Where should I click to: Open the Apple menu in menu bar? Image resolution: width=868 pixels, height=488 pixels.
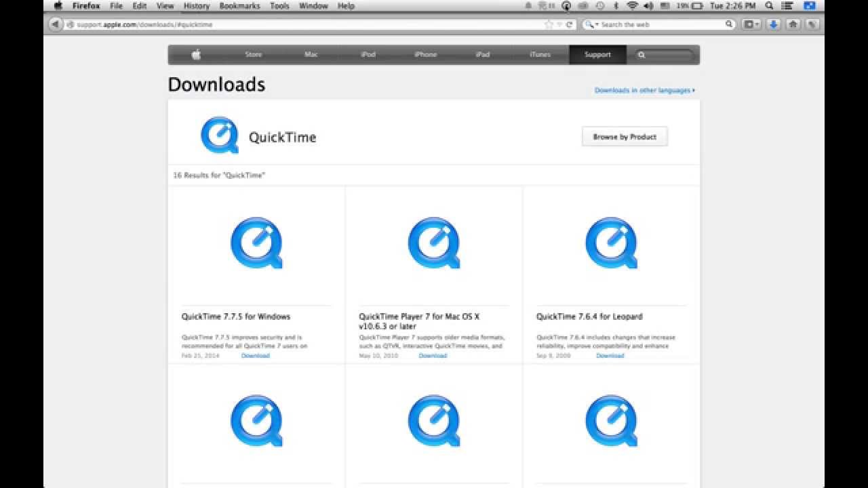tap(58, 5)
